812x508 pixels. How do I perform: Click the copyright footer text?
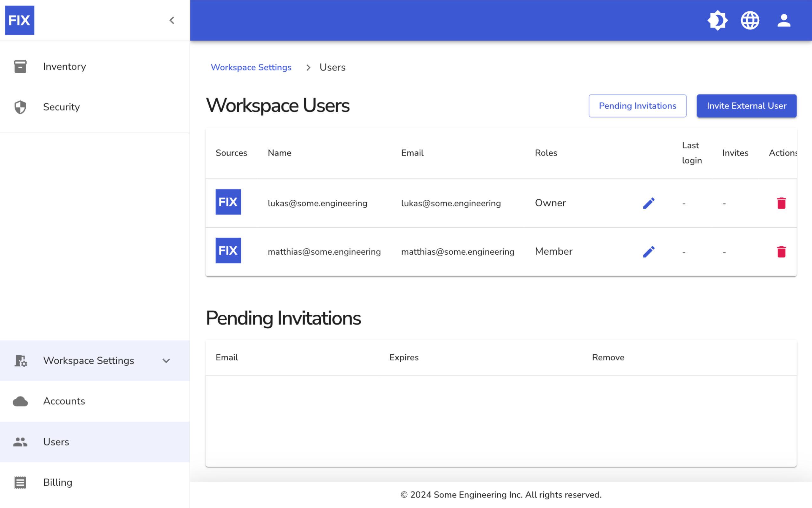501,495
